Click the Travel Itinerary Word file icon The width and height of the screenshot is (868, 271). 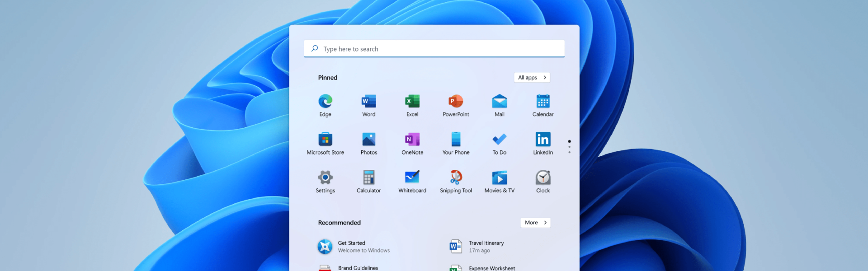point(455,247)
